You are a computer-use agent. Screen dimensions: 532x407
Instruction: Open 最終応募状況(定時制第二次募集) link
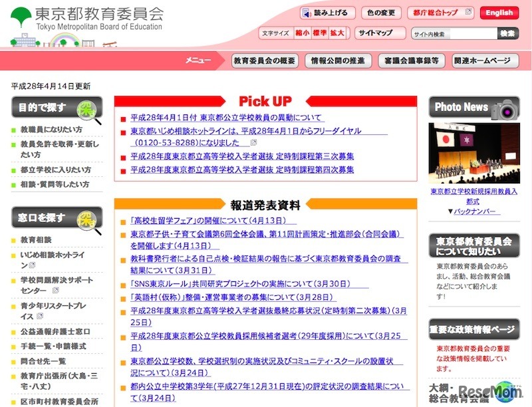[269, 317]
